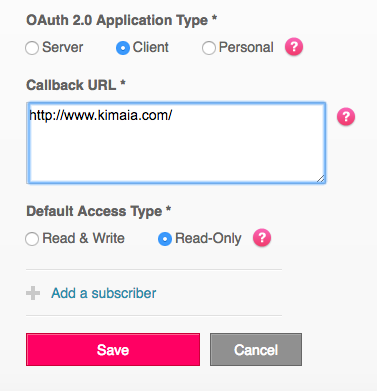Click the Server option label text
This screenshot has height=391, width=377.
coord(63,47)
